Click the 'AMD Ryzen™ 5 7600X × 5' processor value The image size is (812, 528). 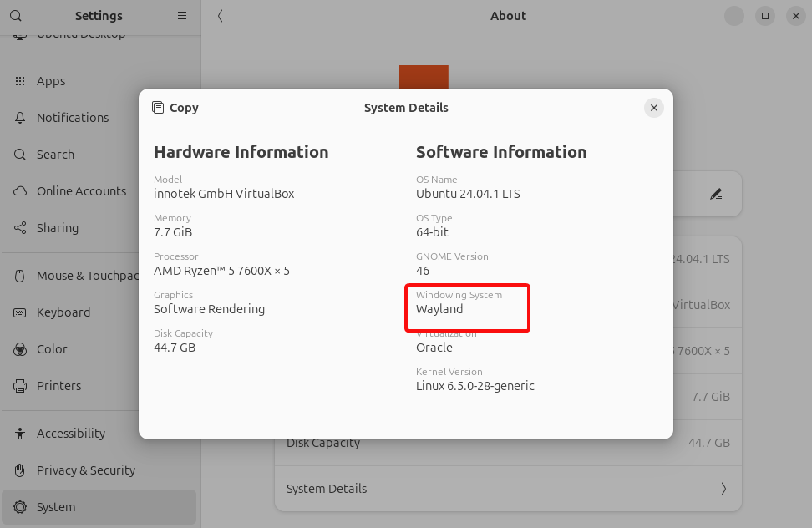(221, 271)
